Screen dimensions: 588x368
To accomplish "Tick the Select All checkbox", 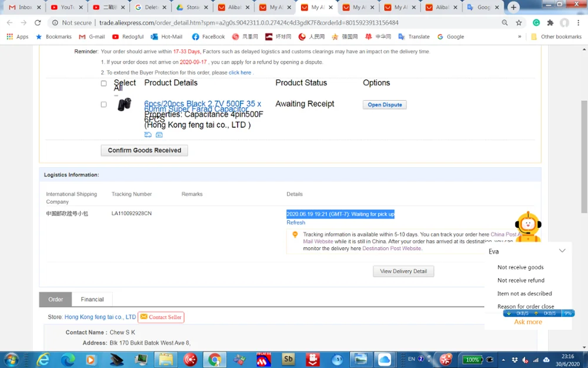I will 103,84.
